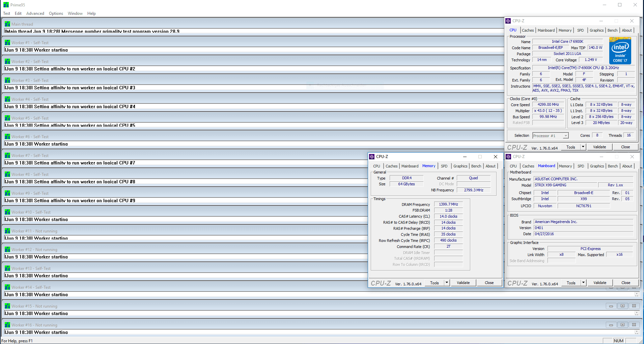Click the Worker #15 Not running window icon
The height and width of the screenshot is (344, 644).
pyautogui.click(x=7, y=306)
